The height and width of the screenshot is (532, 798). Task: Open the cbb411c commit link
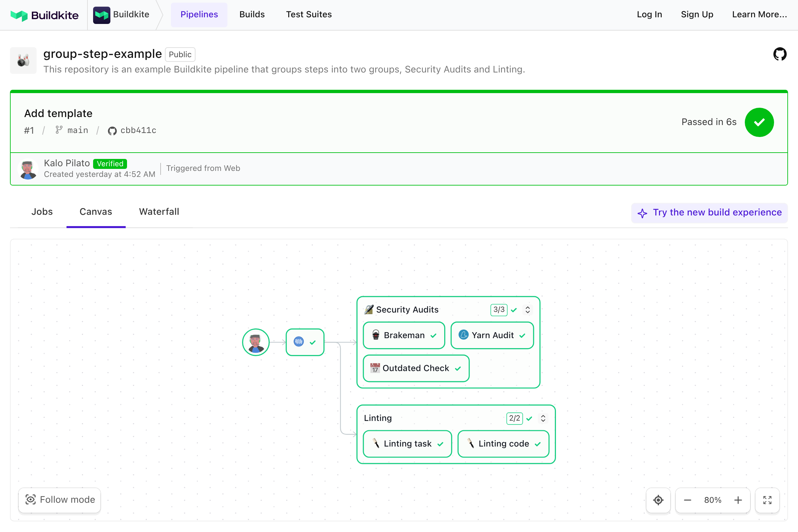point(138,130)
